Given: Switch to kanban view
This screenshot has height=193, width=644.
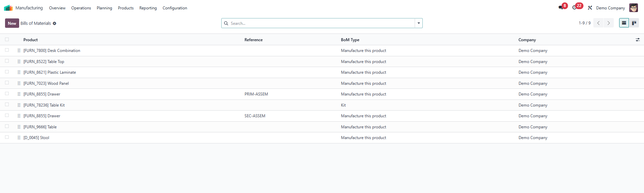Looking at the screenshot, I should point(634,23).
